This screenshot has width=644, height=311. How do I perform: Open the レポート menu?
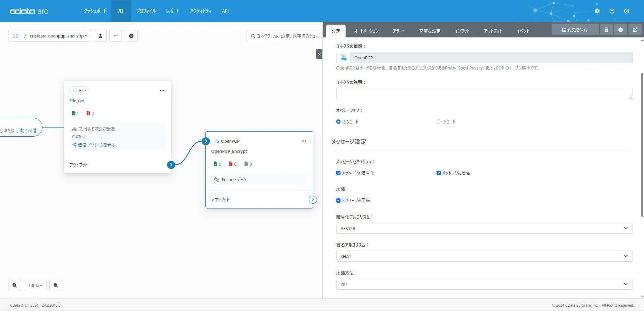[172, 11]
